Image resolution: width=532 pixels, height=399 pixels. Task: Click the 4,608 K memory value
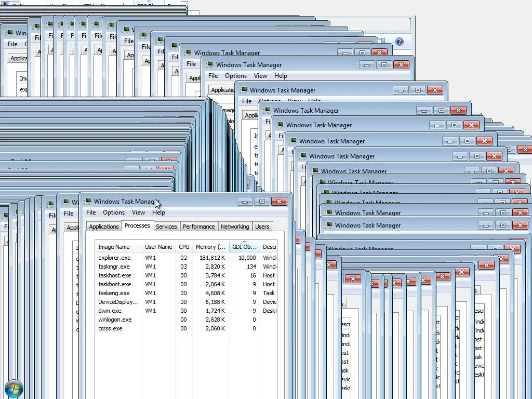pyautogui.click(x=215, y=293)
